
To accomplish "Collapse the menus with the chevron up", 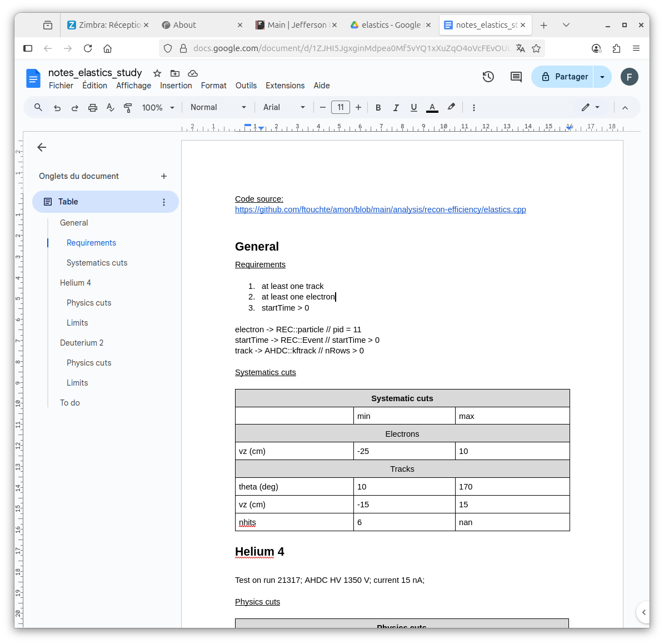I will point(625,108).
